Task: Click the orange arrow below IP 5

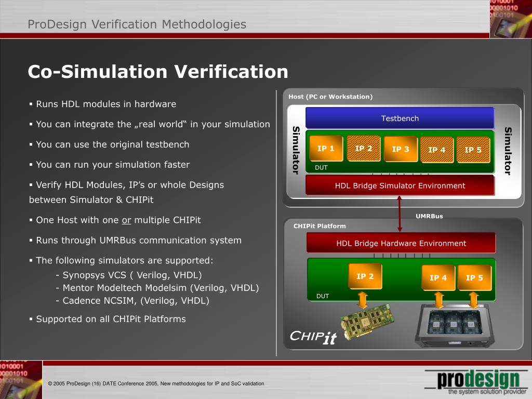Action: coord(474,300)
